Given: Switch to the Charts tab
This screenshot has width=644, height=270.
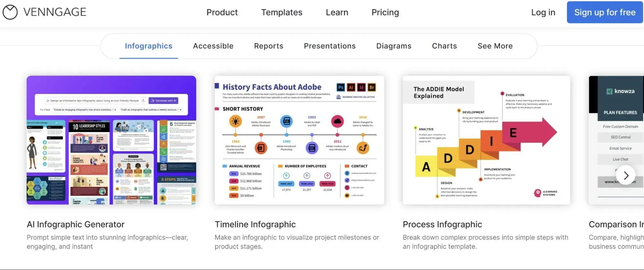Looking at the screenshot, I should click(x=444, y=46).
